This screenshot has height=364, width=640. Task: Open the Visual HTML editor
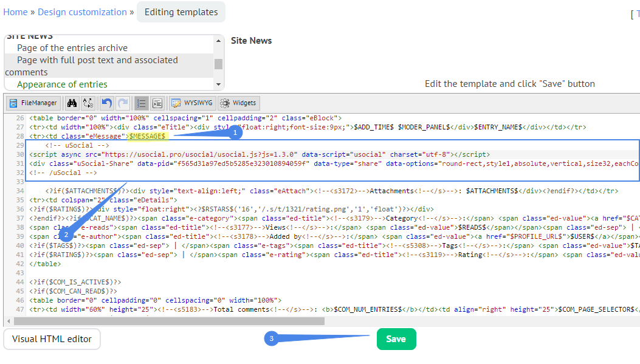coord(52,339)
